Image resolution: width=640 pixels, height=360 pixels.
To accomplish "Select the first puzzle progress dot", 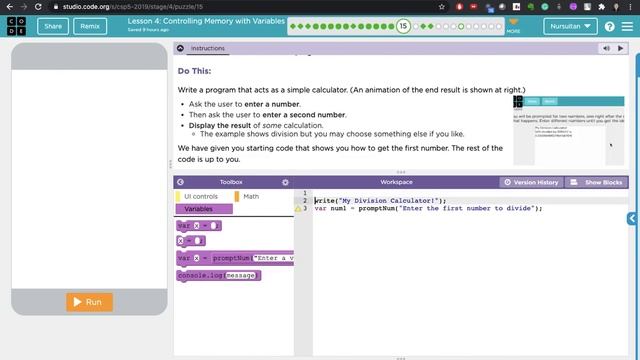I will 293,27.
